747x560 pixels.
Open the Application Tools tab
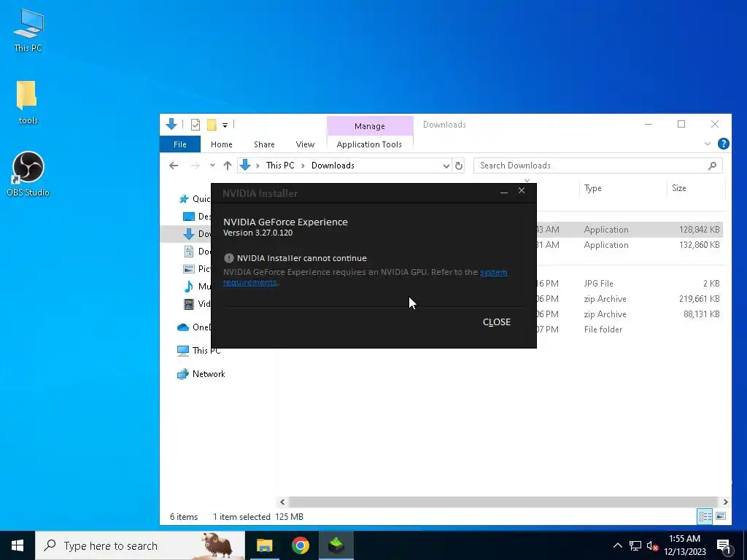pyautogui.click(x=369, y=144)
